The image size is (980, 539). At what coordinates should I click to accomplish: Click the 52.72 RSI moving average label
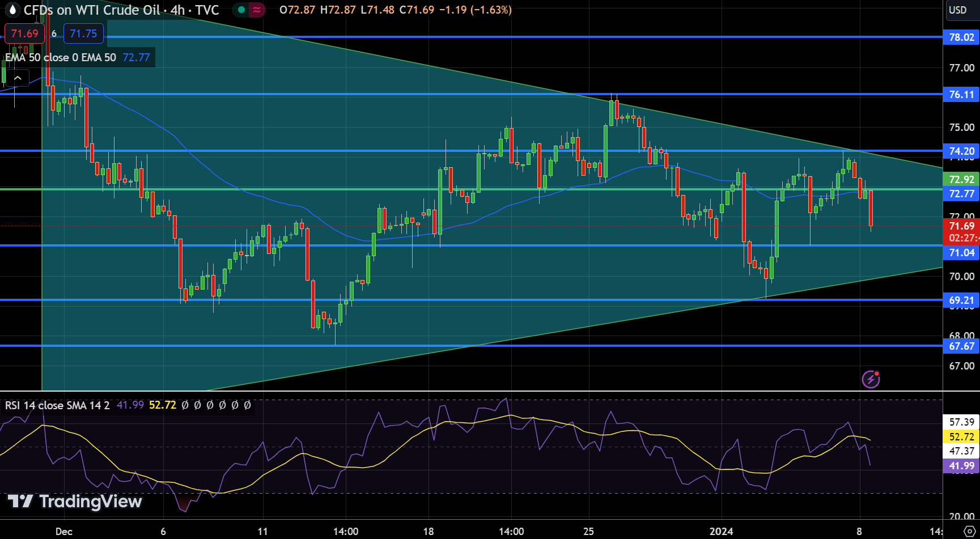pos(961,437)
